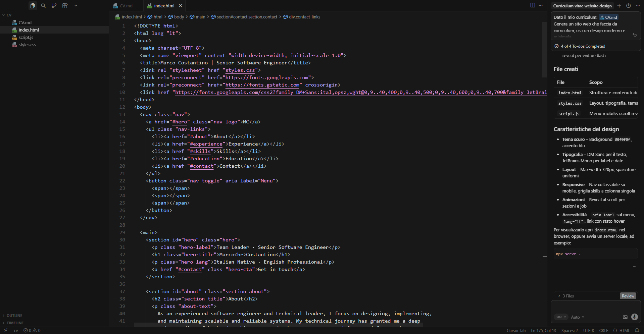Open notifications bell in status bar

point(637,330)
